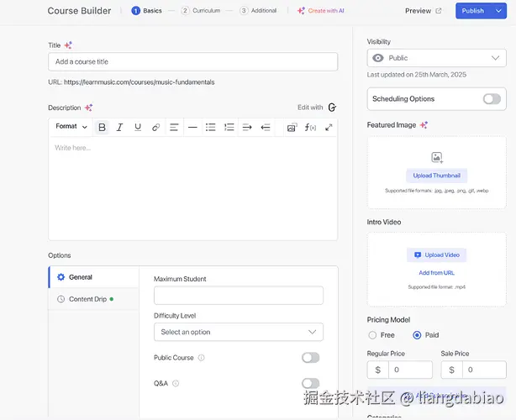This screenshot has width=516, height=420.
Task: Click the Upload Thumbnail button
Action: [x=437, y=176]
